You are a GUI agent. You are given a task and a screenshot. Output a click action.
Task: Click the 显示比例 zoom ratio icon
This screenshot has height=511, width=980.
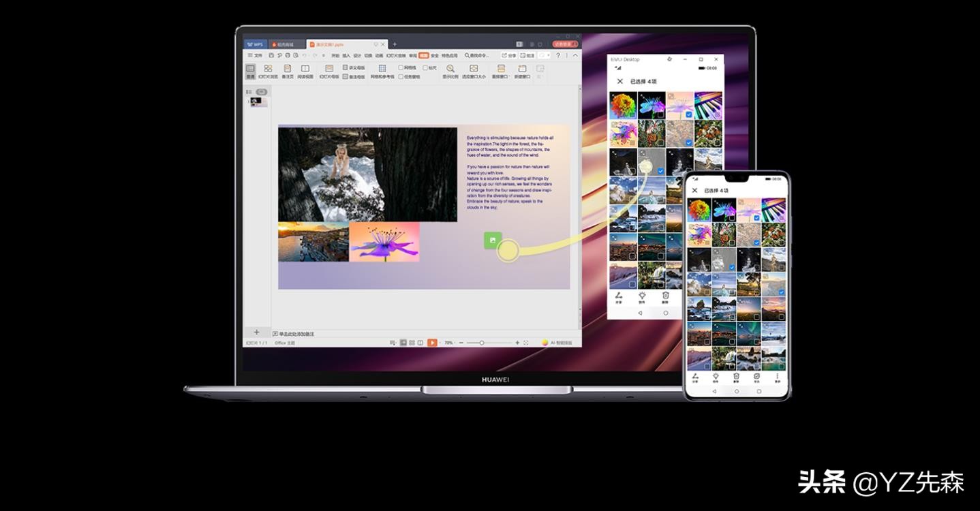click(450, 69)
